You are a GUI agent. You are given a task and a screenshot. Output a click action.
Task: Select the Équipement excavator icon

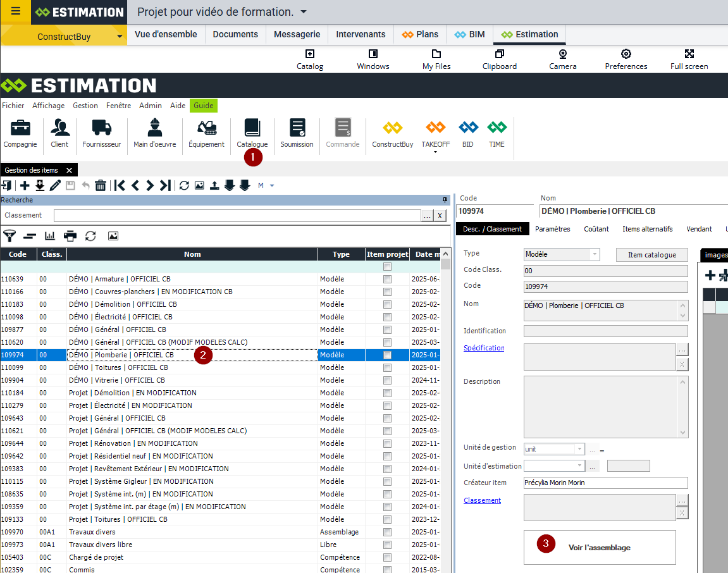tap(206, 128)
